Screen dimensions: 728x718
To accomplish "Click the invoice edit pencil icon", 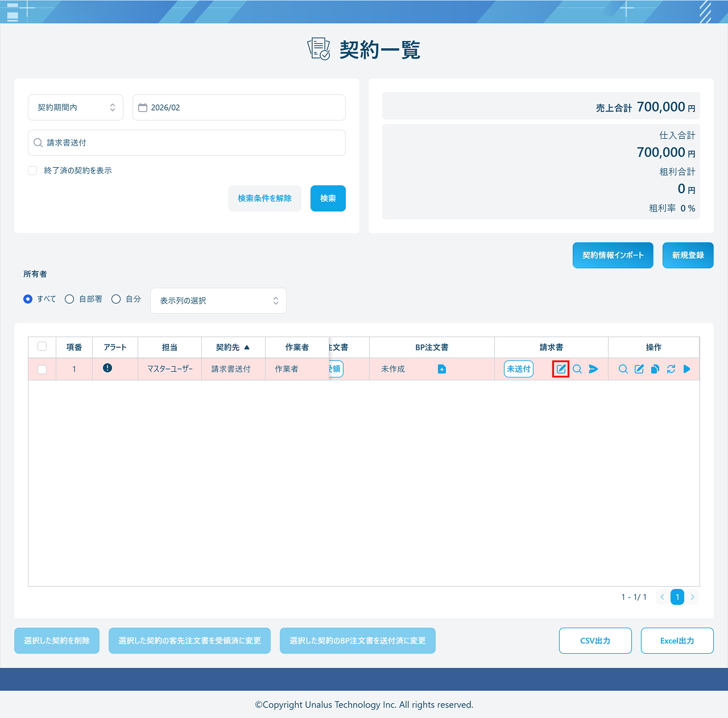I will tap(561, 369).
